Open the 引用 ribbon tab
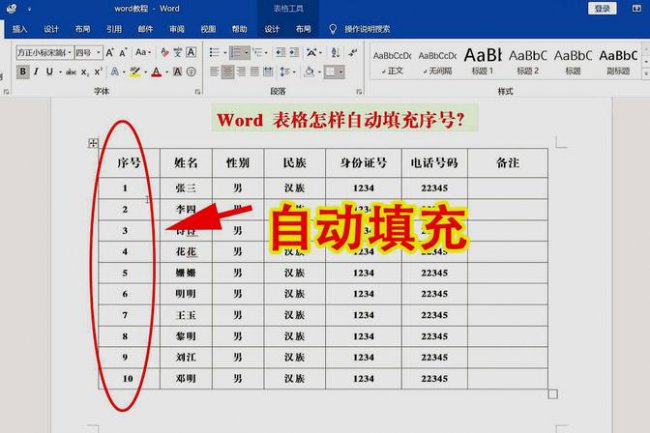The image size is (650, 433). pos(114,29)
